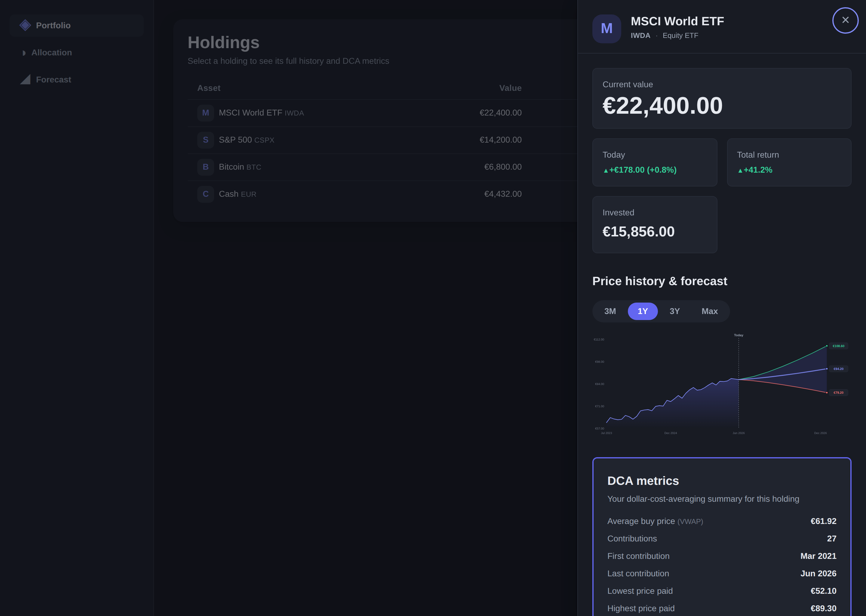The height and width of the screenshot is (616, 866).
Task: Click the S&P 500 S avatar icon
Action: tap(205, 140)
